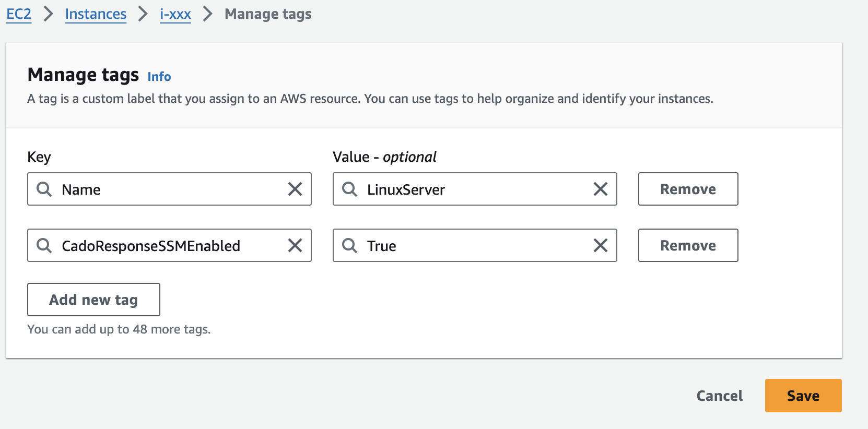
Task: Add a new tag
Action: pos(93,300)
